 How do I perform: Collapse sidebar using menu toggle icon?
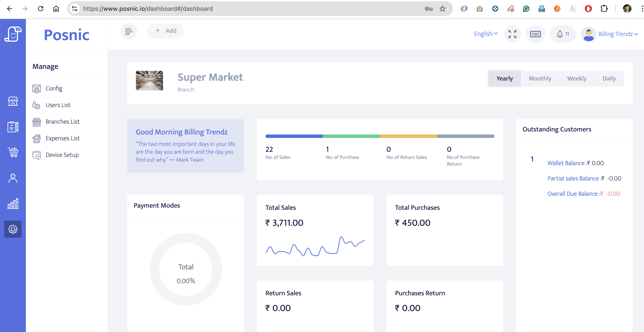[129, 31]
